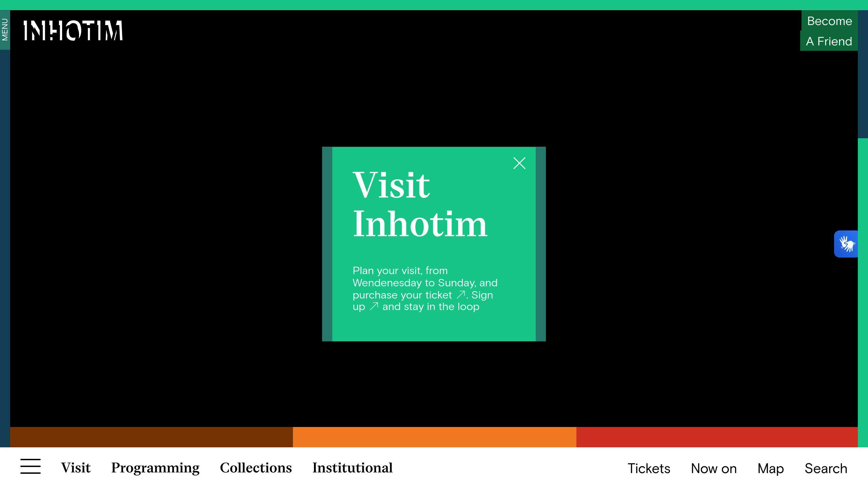This screenshot has width=868, height=488.
Task: Click the green scrollbar thumb on the right edge
Action: point(863,293)
